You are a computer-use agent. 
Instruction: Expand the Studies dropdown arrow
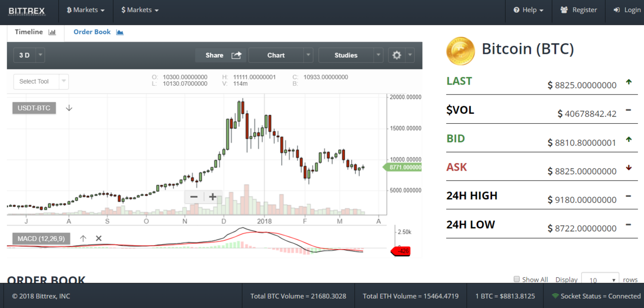click(378, 55)
